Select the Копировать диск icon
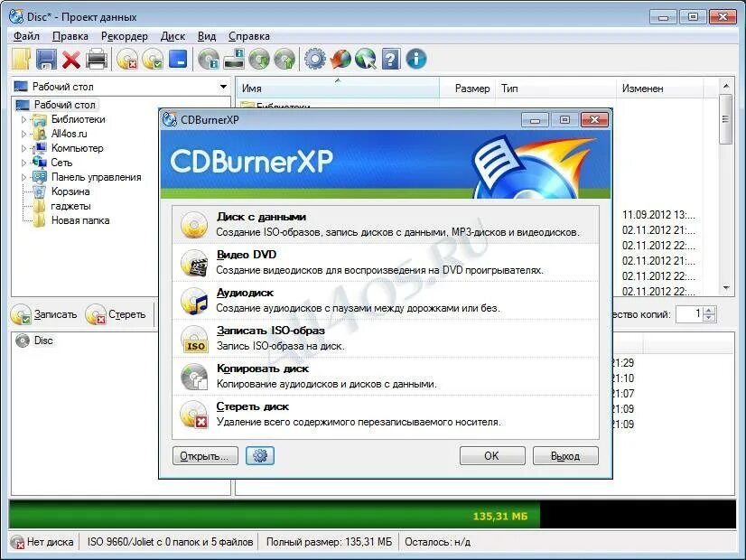The image size is (746, 560). [x=194, y=377]
